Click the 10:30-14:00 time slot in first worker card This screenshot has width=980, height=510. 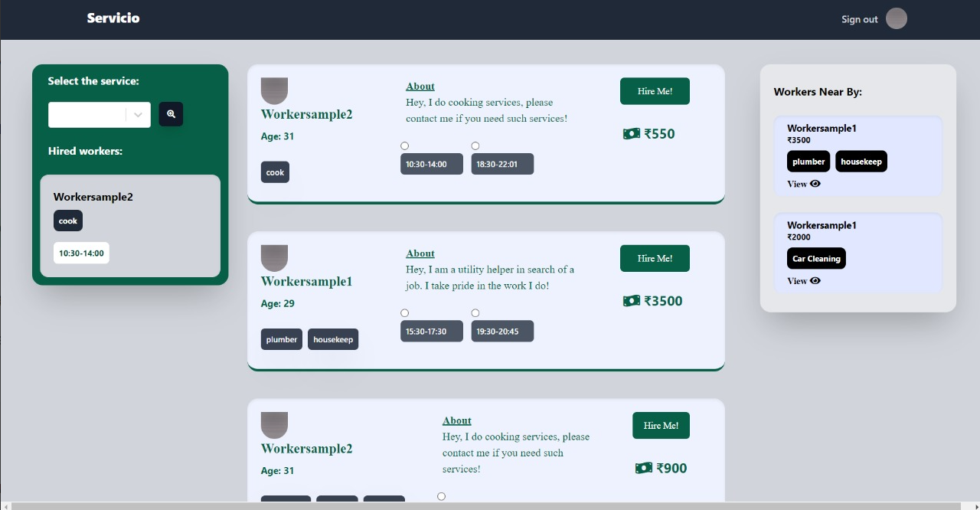click(432, 164)
